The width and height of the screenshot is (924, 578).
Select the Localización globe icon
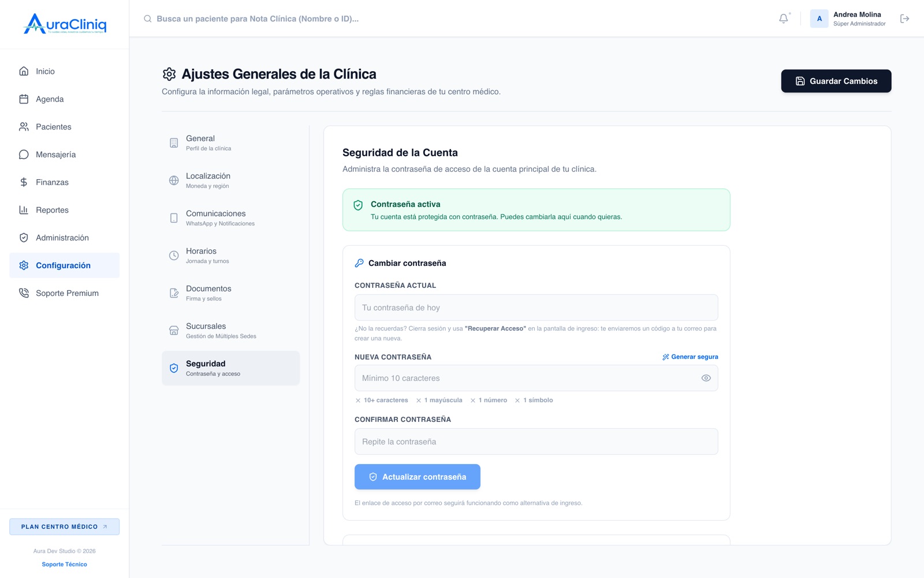pyautogui.click(x=174, y=180)
